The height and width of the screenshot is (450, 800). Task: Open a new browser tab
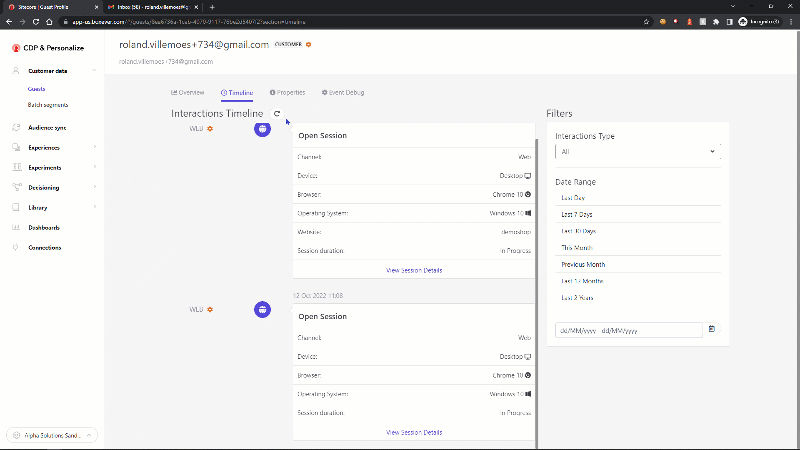(212, 7)
